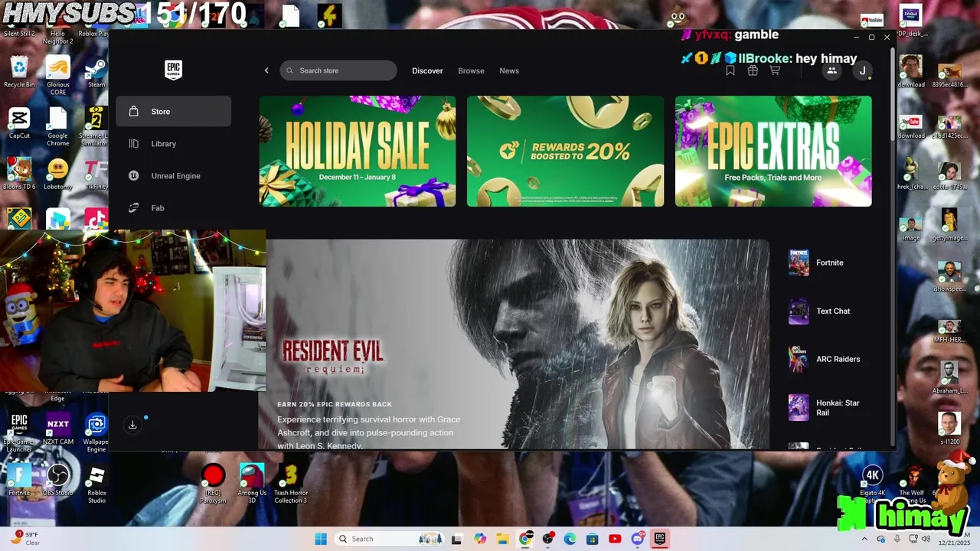Select ARC Raiders in the featured list
Image resolution: width=980 pixels, height=551 pixels.
pyautogui.click(x=829, y=359)
